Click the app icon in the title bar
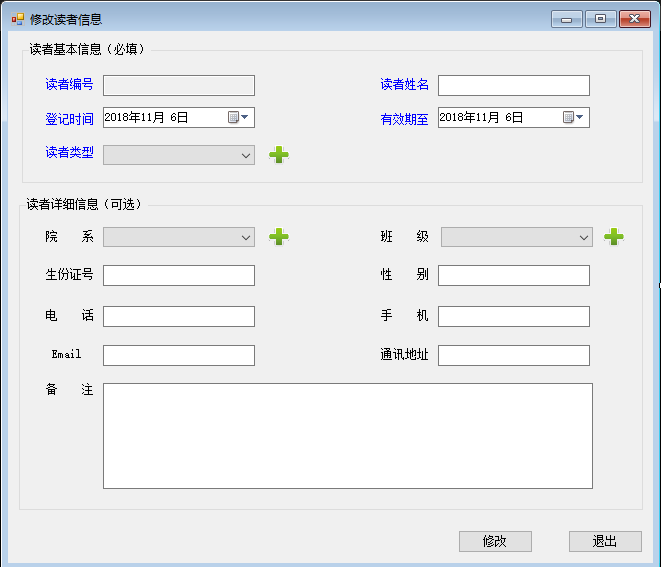The image size is (661, 567). [x=18, y=19]
